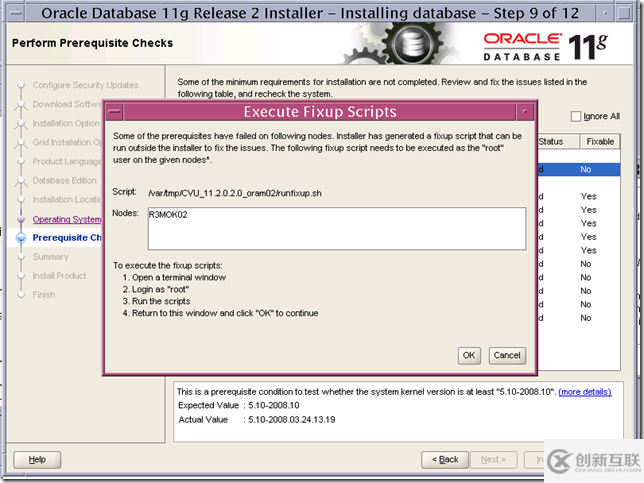Click Finish step in sidebar
644x483 pixels.
point(44,295)
